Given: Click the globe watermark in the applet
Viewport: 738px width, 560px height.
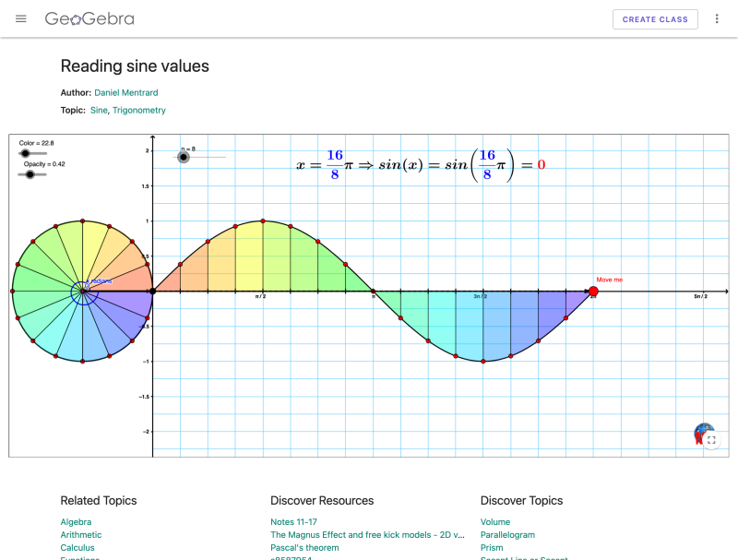Looking at the screenshot, I should click(701, 429).
